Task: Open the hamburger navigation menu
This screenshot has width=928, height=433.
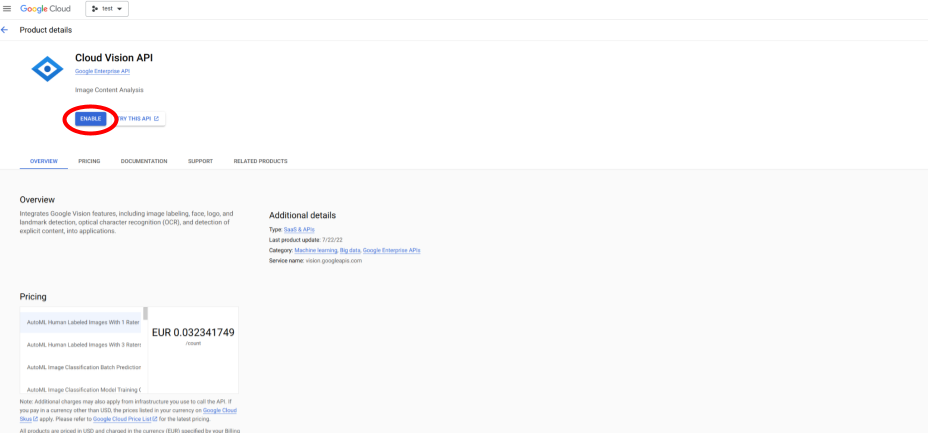Action: pyautogui.click(x=8, y=9)
